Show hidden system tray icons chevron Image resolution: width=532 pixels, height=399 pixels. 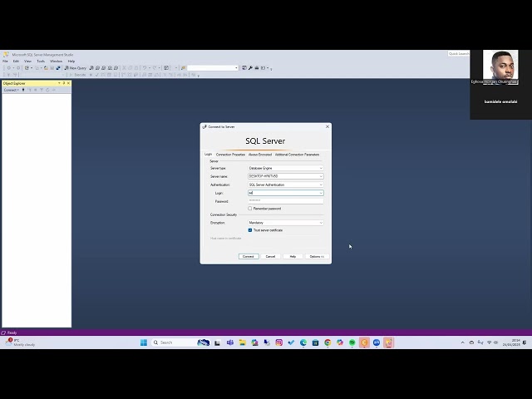point(462,342)
